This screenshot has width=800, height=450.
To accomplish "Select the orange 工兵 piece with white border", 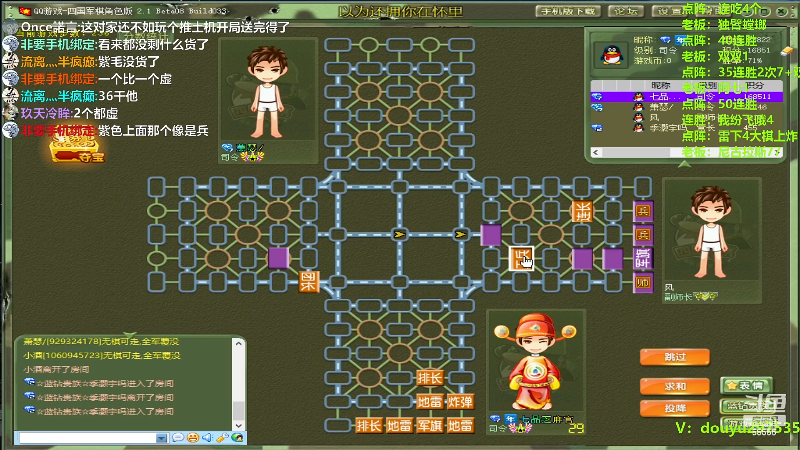I will point(521,258).
